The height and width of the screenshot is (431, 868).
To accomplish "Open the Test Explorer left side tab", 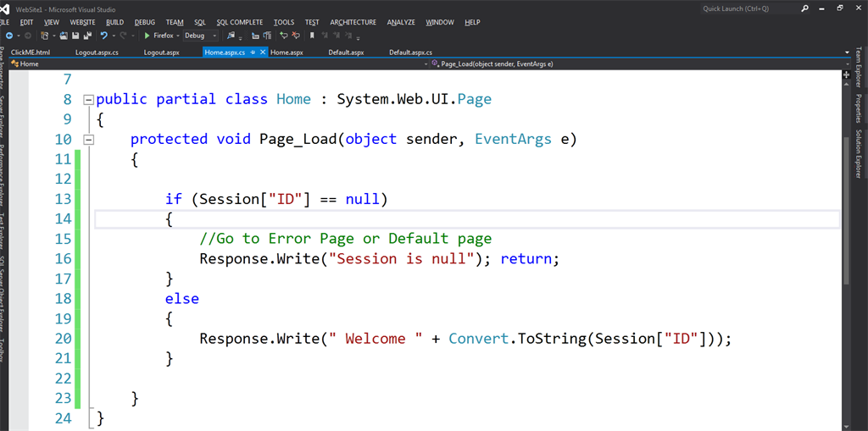I will point(3,230).
